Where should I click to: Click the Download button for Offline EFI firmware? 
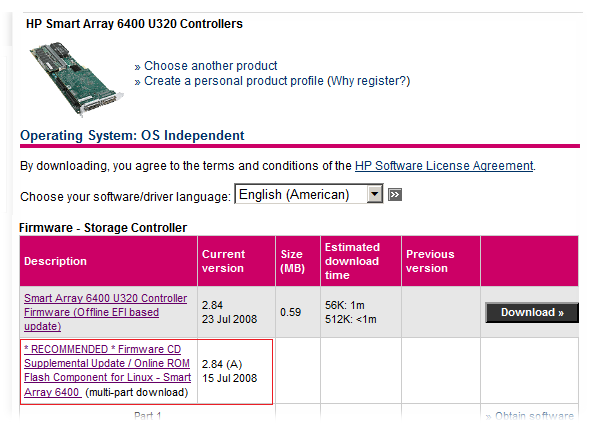click(x=532, y=312)
